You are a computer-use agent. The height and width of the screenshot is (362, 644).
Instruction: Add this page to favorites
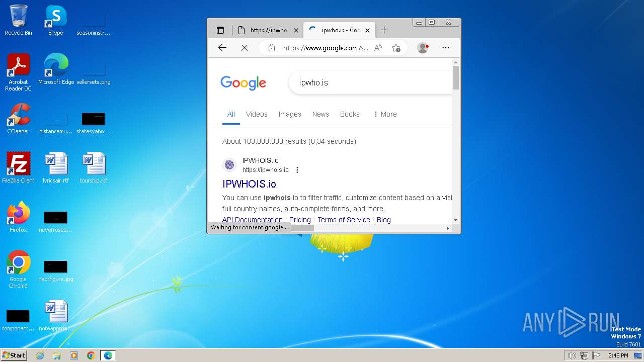[396, 48]
